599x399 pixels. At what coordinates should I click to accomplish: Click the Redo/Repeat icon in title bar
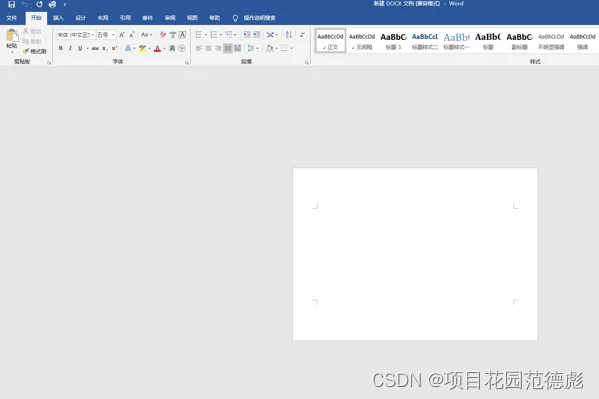click(39, 5)
